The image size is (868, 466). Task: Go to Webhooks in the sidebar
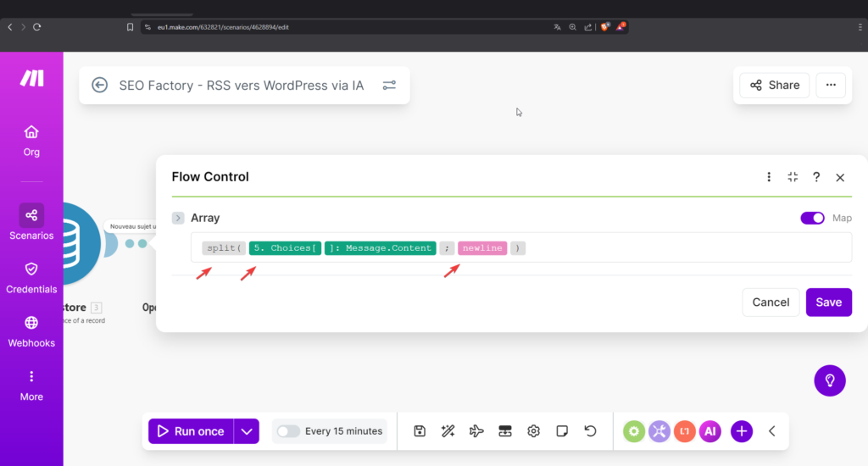click(x=31, y=331)
